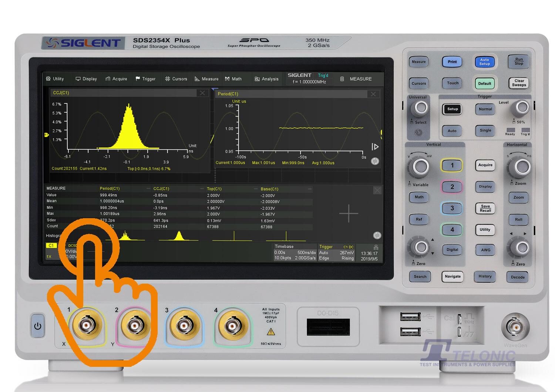The width and height of the screenshot is (555, 392).
Task: Click the reset icon in Period(C1) window
Action: (x=375, y=161)
